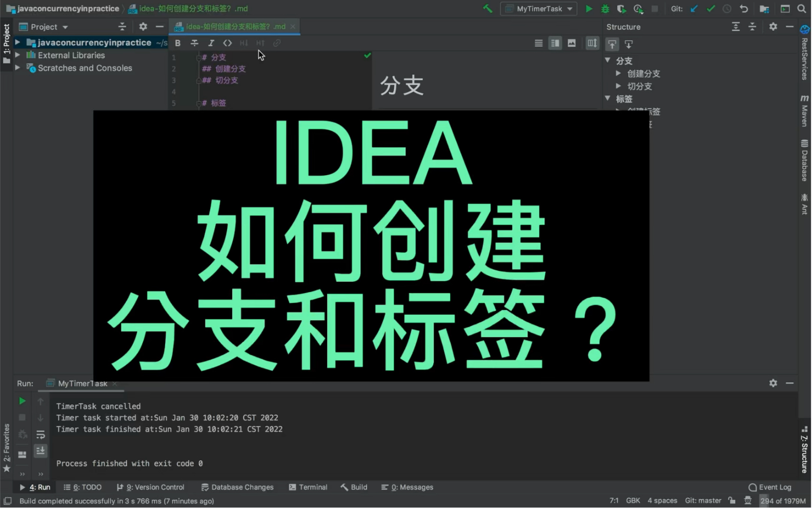
Task: Click the memory indicator 294 of 1979M
Action: (x=783, y=501)
